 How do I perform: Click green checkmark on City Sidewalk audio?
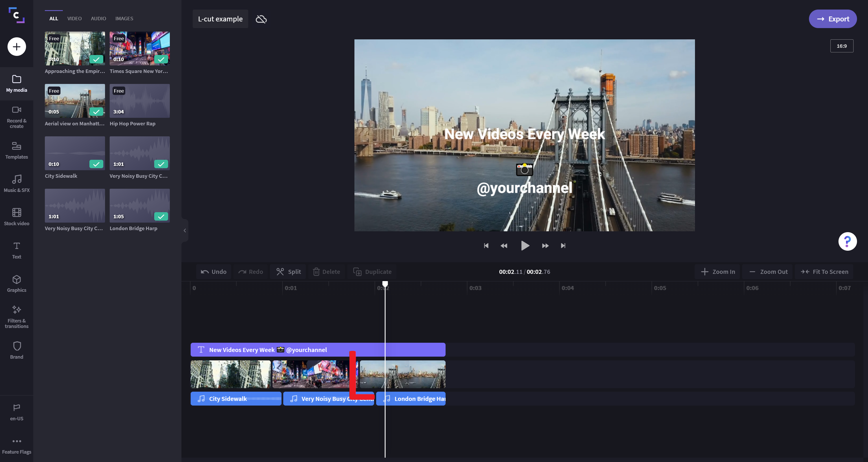96,164
